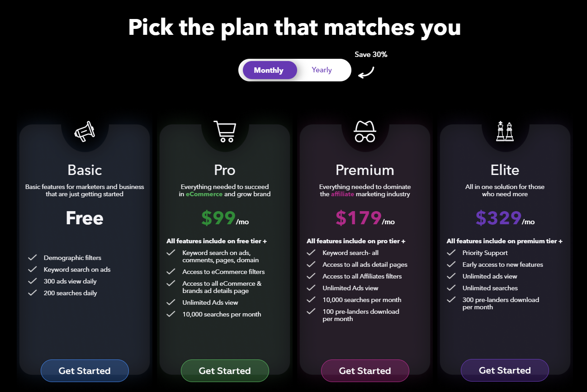Switch billing to Yearly
Image resolution: width=587 pixels, height=392 pixels.
coord(322,70)
